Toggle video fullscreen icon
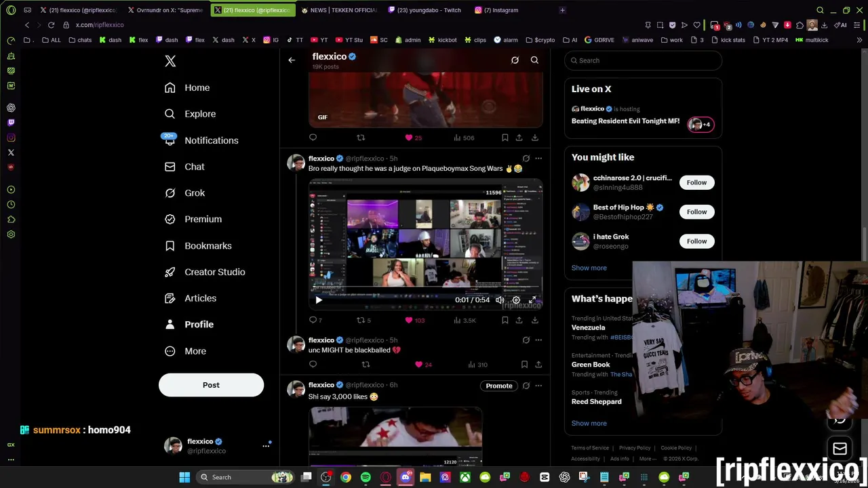This screenshot has width=868, height=488. (532, 300)
